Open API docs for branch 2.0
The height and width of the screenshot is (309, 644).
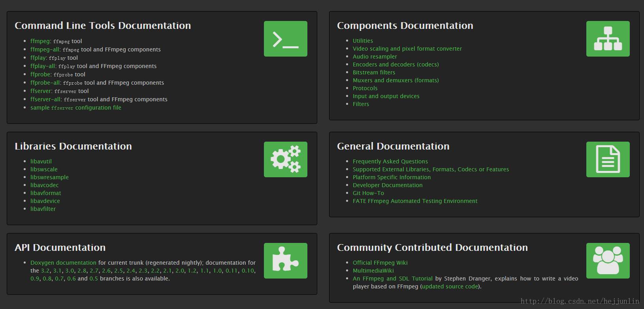click(x=180, y=271)
